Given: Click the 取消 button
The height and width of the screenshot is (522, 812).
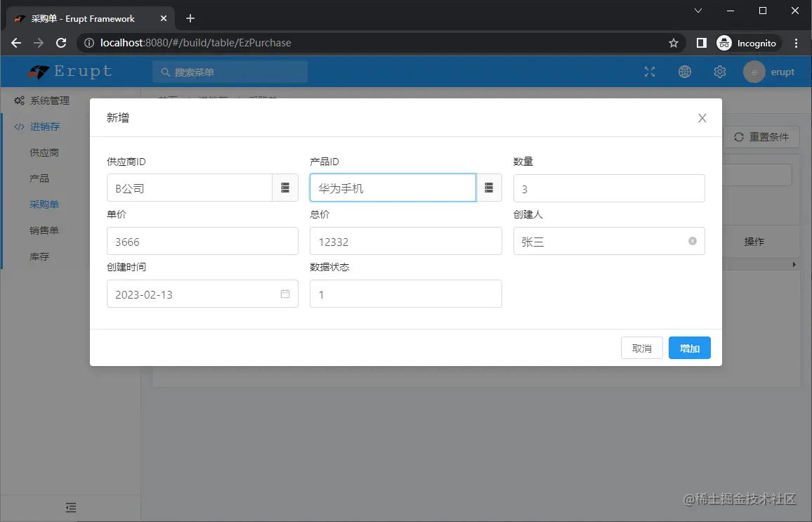Looking at the screenshot, I should (x=641, y=348).
